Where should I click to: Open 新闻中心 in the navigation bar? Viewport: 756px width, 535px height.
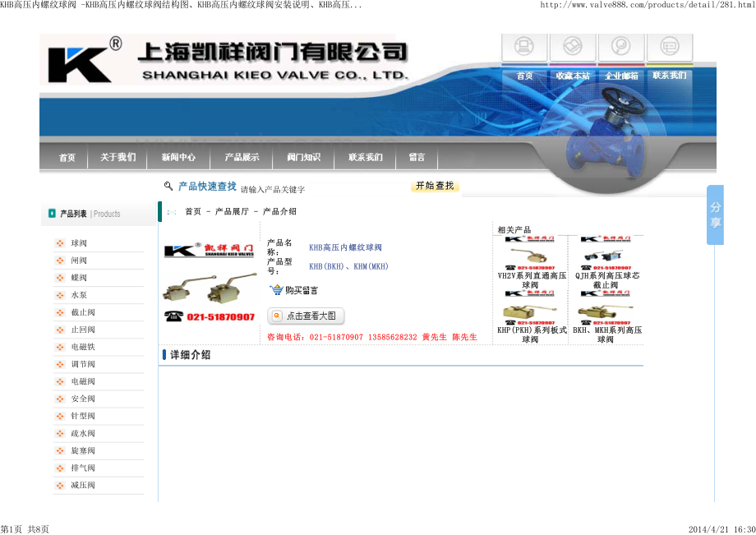point(178,157)
